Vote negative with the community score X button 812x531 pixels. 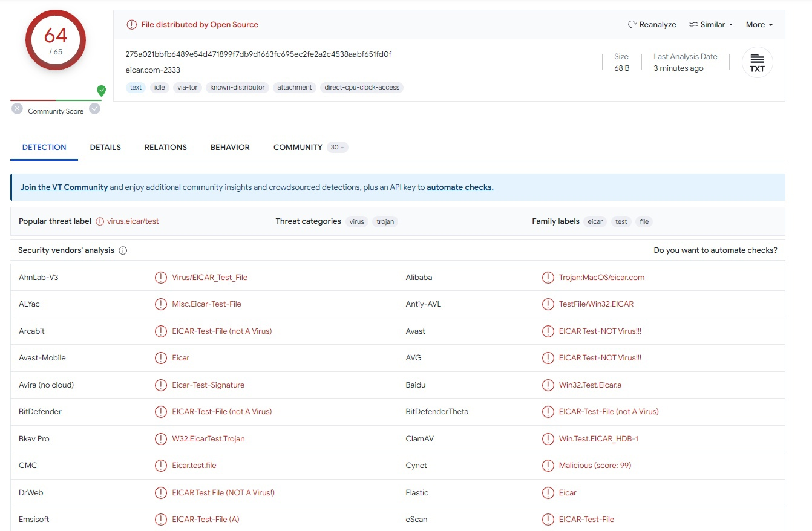click(x=18, y=109)
